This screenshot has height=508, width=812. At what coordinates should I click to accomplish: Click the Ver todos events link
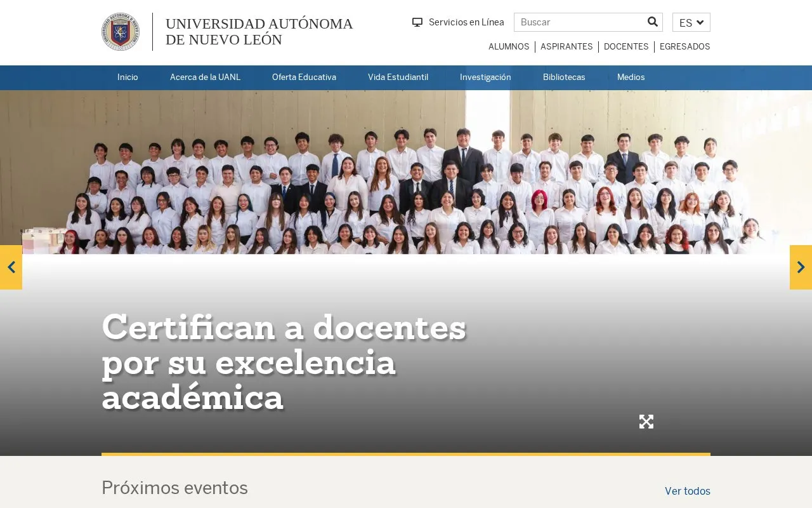tap(688, 491)
